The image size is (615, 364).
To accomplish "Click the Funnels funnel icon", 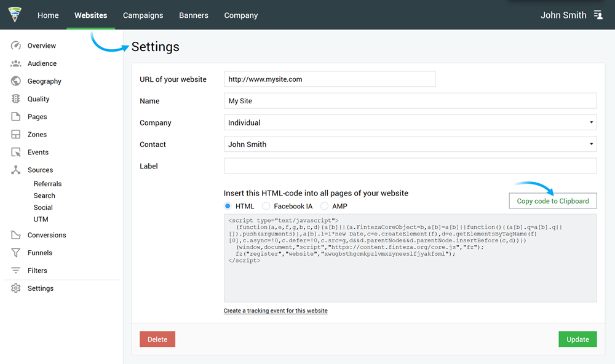I will [16, 253].
